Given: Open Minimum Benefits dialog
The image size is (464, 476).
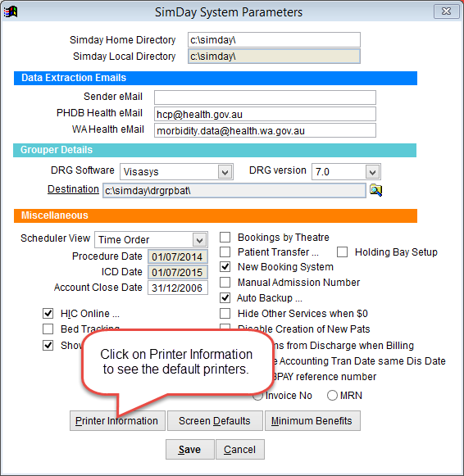Looking at the screenshot, I should tap(312, 421).
